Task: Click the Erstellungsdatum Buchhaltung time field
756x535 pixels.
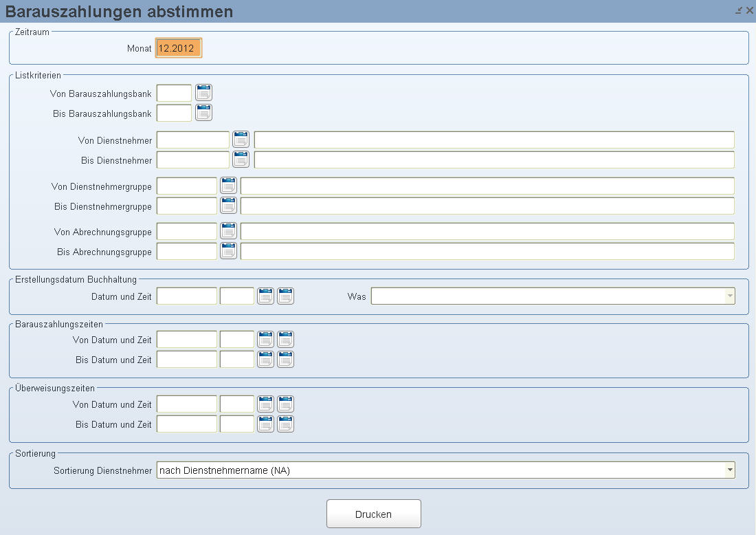Action: [x=236, y=296]
